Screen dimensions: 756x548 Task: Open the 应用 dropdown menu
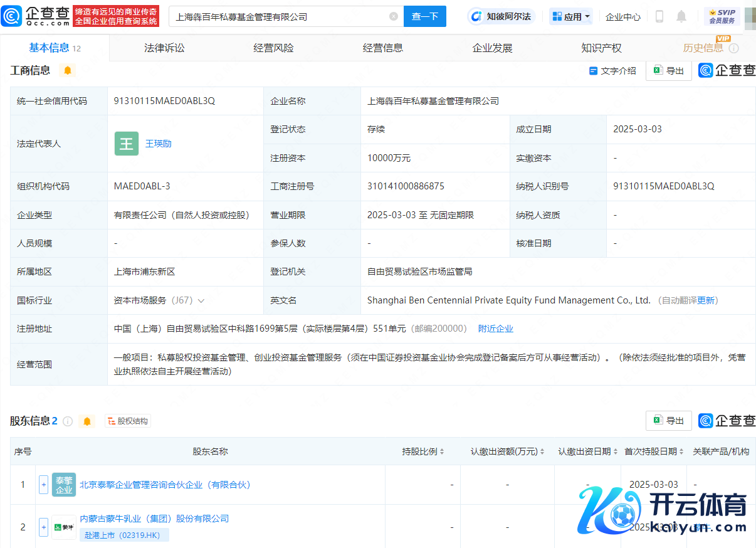[x=570, y=17]
